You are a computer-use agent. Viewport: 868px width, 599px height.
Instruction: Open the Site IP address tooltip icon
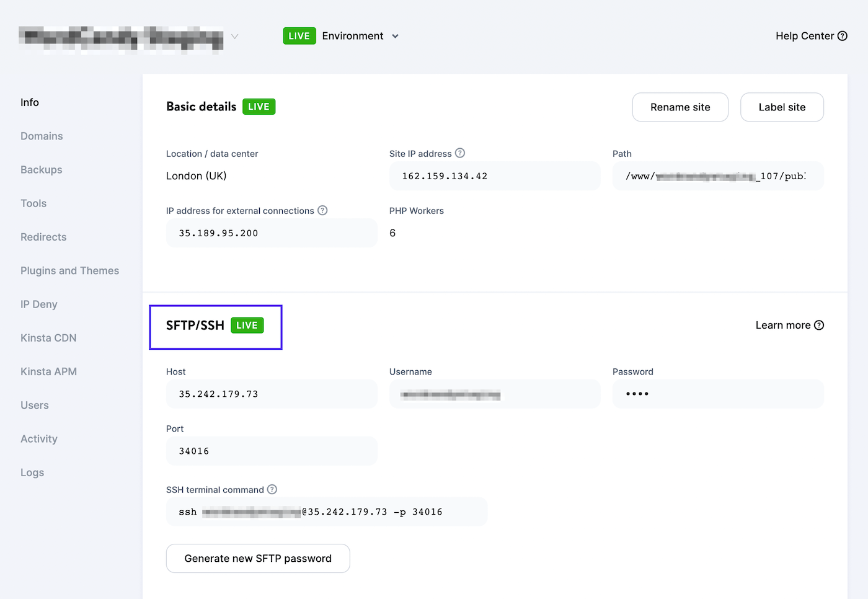pyautogui.click(x=460, y=153)
